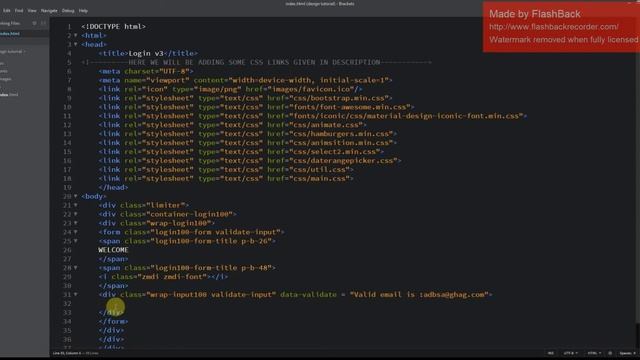Screen dimensions: 640x360
Task: Open the Debug menu
Action: point(68,11)
